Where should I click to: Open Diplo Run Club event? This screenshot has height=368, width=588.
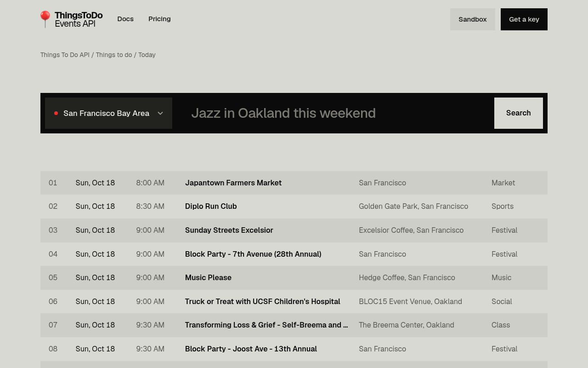coord(211,207)
